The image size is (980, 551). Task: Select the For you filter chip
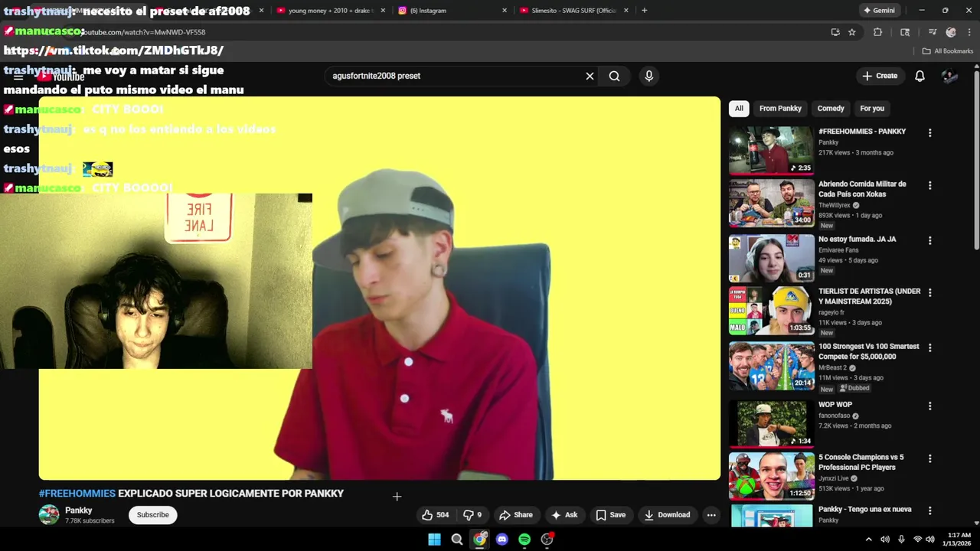(x=872, y=109)
